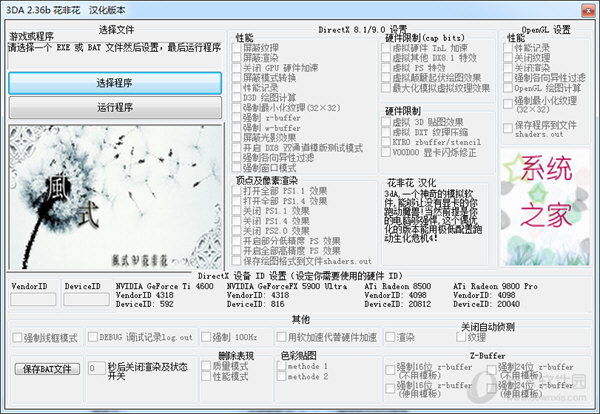Image resolution: width=600 pixels, height=414 pixels.
Task: Check OpenGL 绘图计算 option
Action: point(508,88)
